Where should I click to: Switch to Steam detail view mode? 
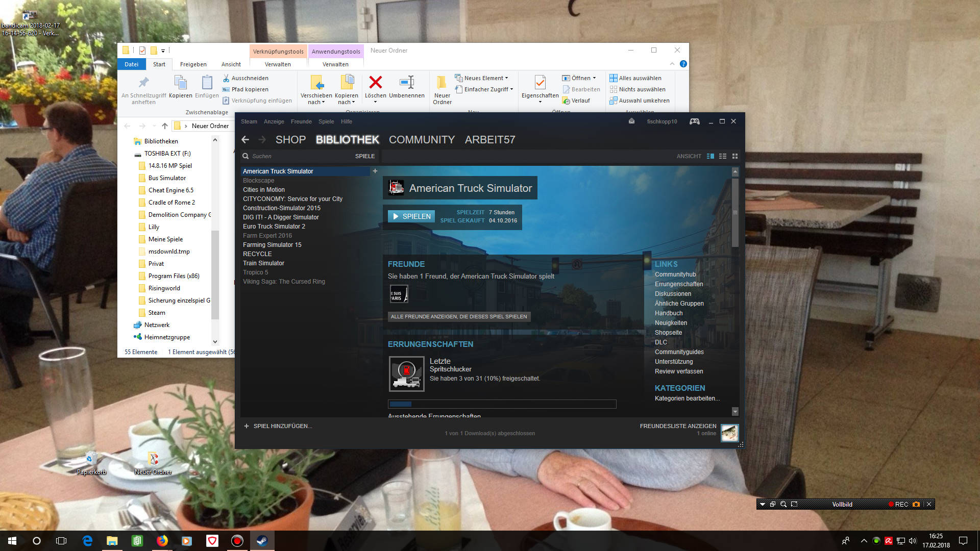pyautogui.click(x=710, y=156)
